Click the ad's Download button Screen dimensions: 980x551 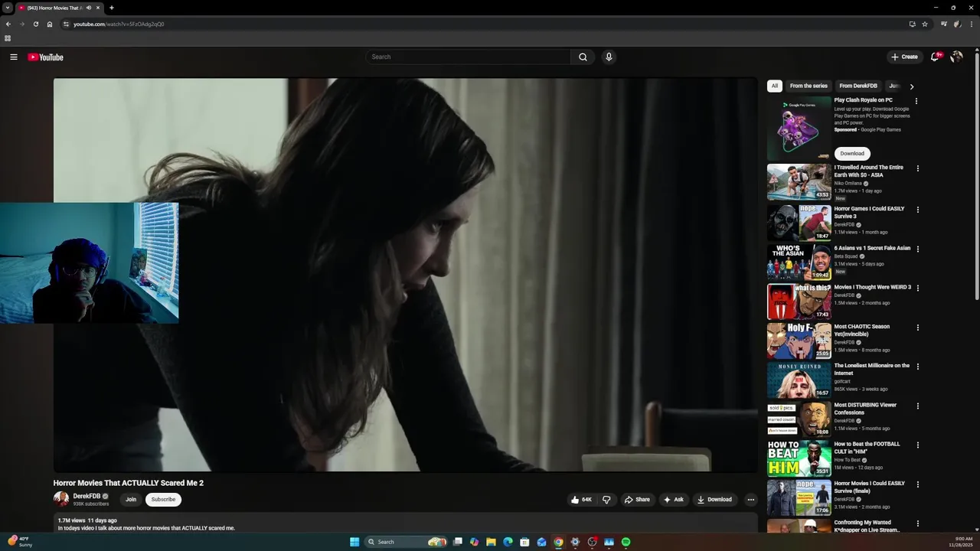click(x=852, y=153)
